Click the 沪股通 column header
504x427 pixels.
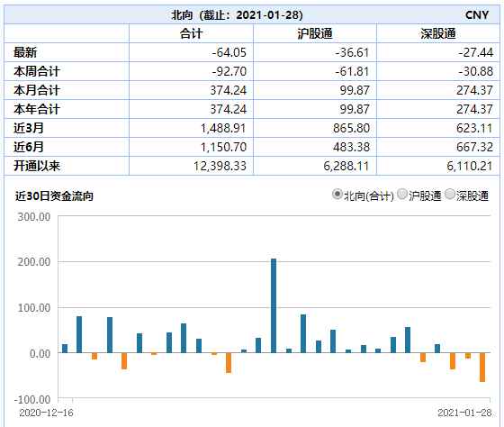click(315, 33)
